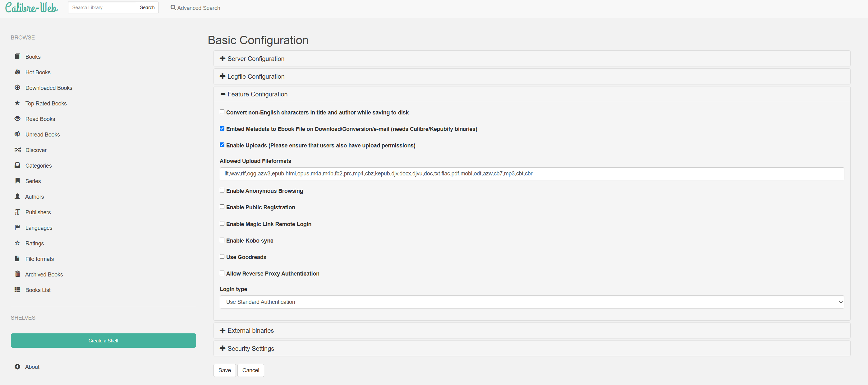Click the trash icon beside Archived Books
The height and width of the screenshot is (385, 868).
[17, 274]
